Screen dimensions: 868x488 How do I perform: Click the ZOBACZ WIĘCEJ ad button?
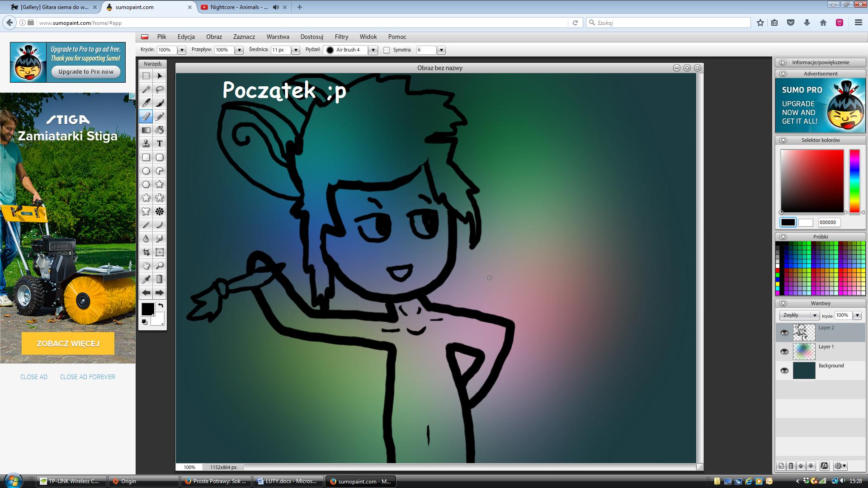pyautogui.click(x=68, y=343)
